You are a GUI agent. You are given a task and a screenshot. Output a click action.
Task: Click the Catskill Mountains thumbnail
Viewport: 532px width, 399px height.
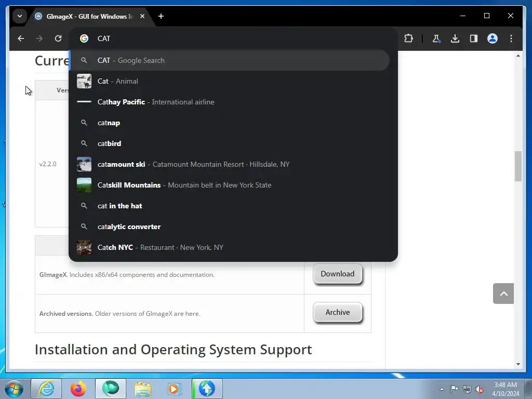[x=84, y=185]
